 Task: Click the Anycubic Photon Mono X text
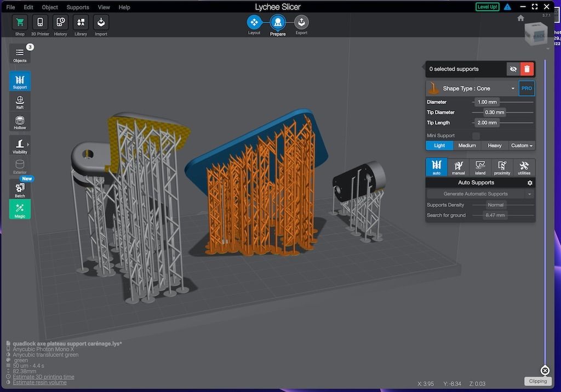click(43, 349)
